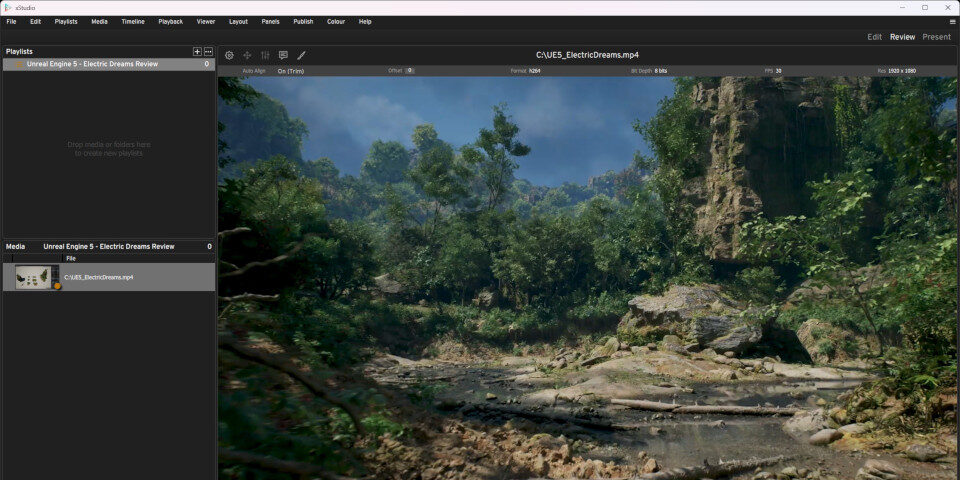Switch to the Present layout
Image resolution: width=960 pixels, height=480 pixels.
(x=936, y=37)
